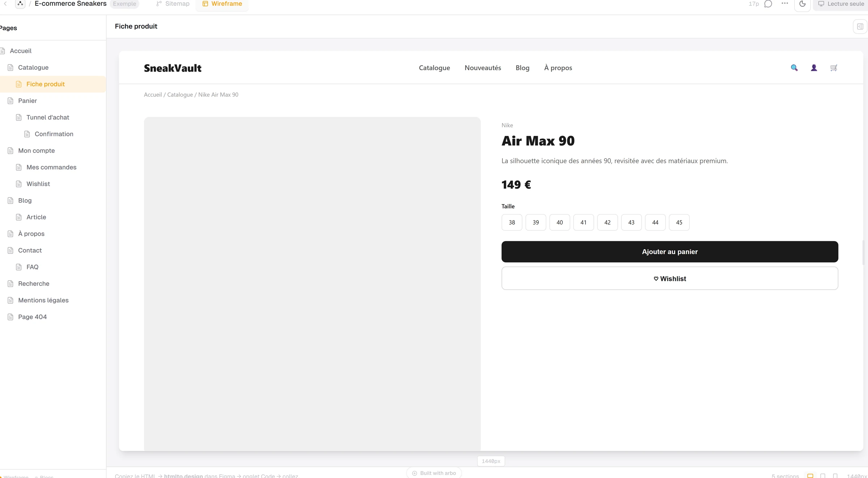Go back with the top-left arrow
This screenshot has height=478, width=868.
click(5, 4)
